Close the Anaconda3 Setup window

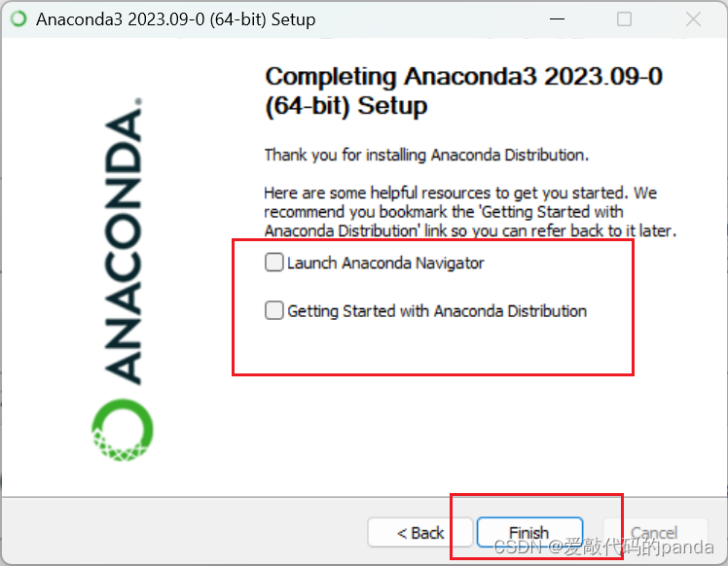(x=693, y=19)
